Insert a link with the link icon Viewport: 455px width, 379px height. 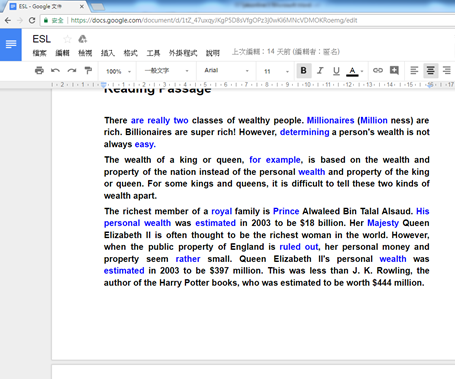[378, 70]
